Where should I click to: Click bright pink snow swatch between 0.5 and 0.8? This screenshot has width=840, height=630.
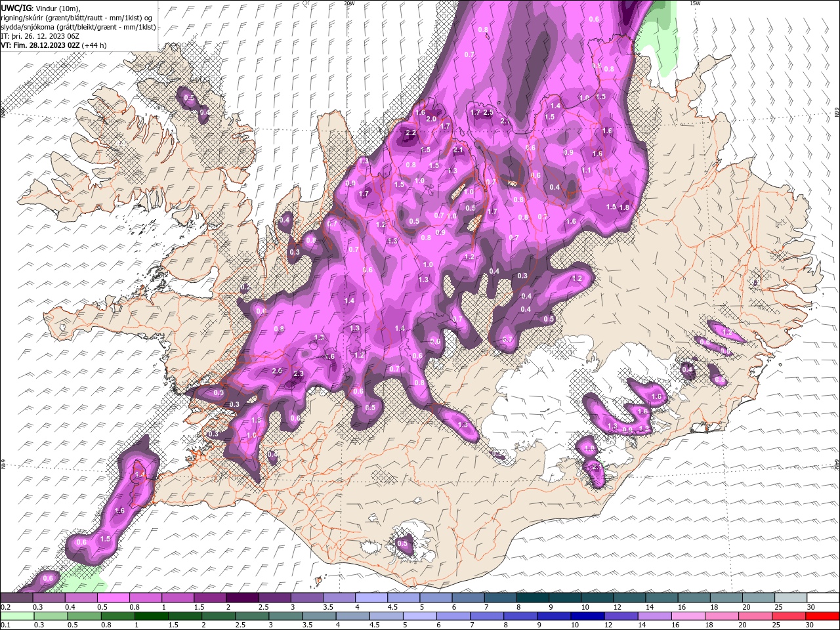(x=113, y=598)
